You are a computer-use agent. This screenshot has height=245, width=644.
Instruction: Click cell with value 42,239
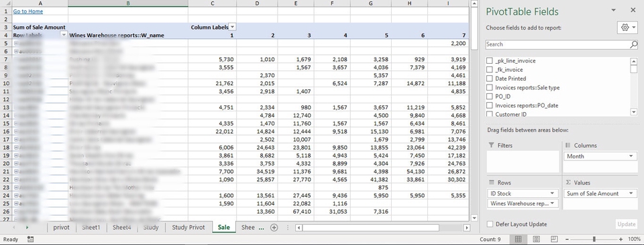[448, 148]
